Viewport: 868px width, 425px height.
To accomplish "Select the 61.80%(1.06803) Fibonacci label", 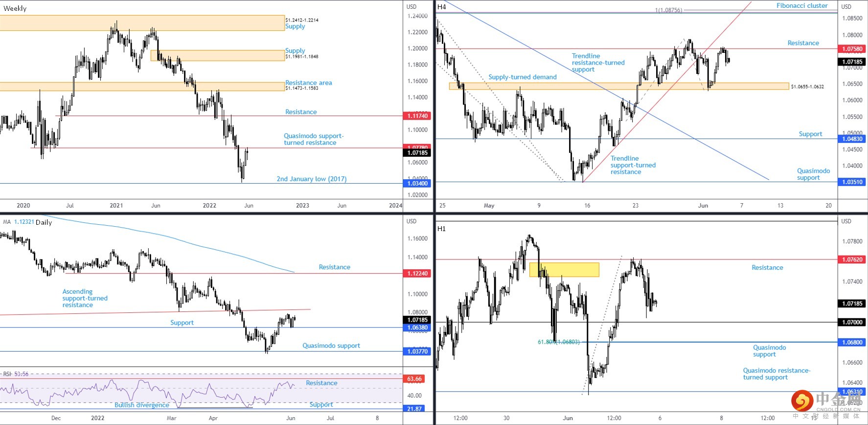I will (x=559, y=342).
